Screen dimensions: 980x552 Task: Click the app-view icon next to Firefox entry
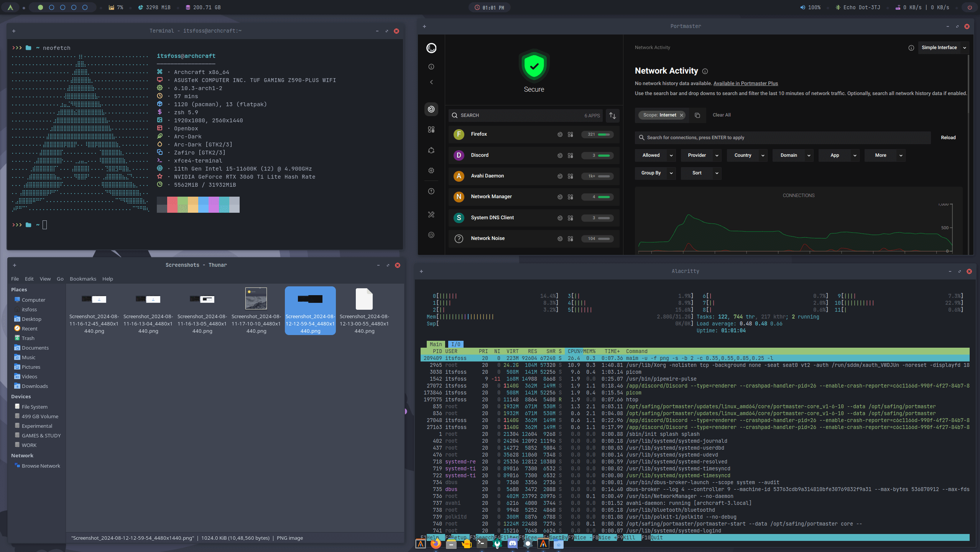[x=571, y=135]
